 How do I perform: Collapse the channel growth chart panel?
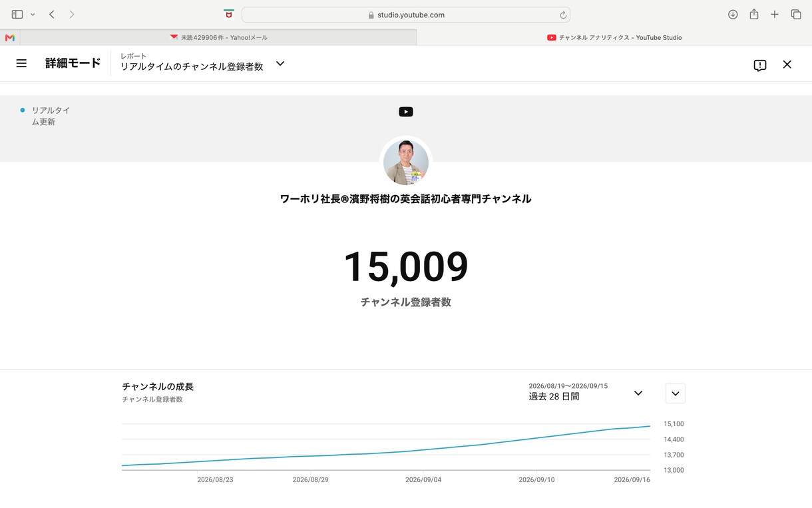676,393
